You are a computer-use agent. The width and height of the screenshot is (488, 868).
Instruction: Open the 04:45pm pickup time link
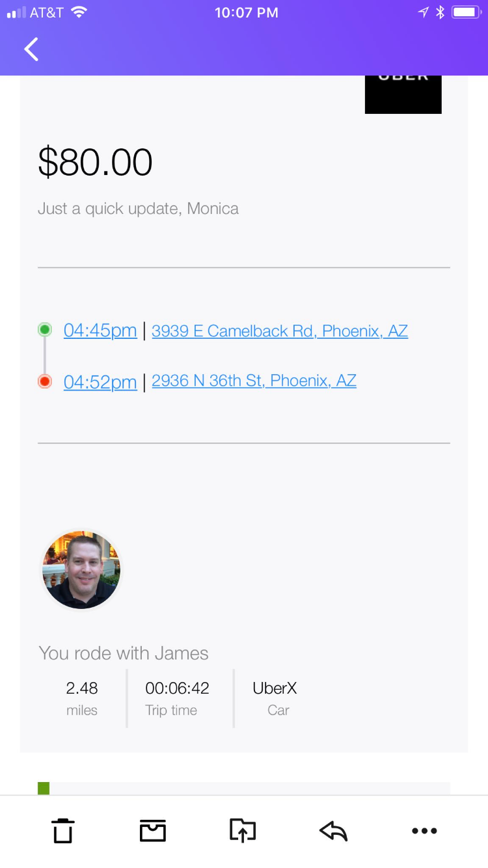tap(100, 331)
